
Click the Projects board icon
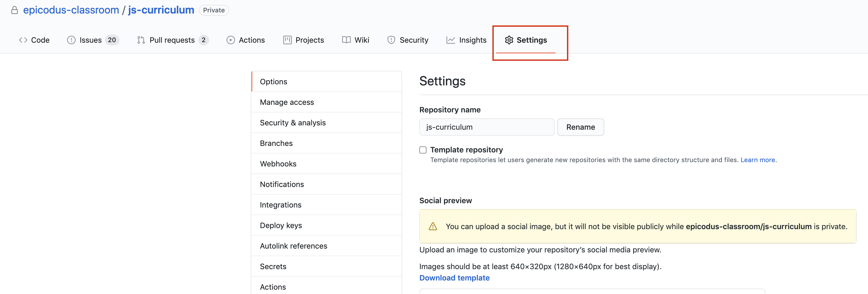[x=287, y=40]
